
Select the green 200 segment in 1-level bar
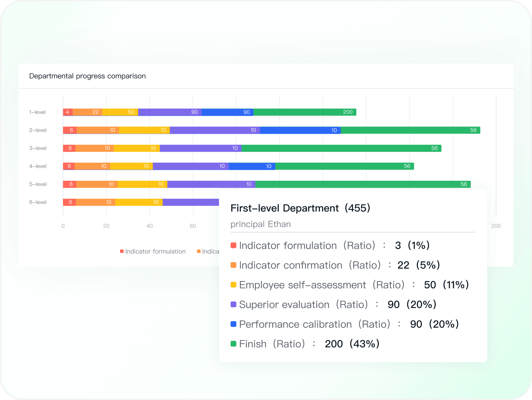coord(304,112)
